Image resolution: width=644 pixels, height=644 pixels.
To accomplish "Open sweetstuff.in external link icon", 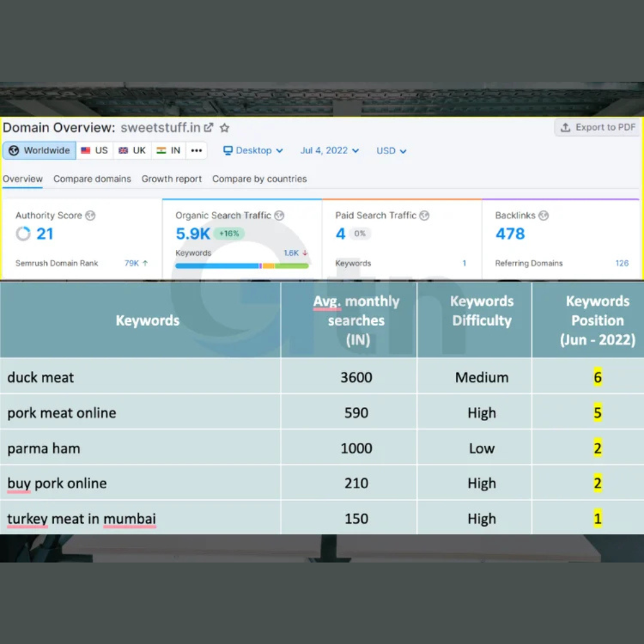I will pyautogui.click(x=209, y=128).
